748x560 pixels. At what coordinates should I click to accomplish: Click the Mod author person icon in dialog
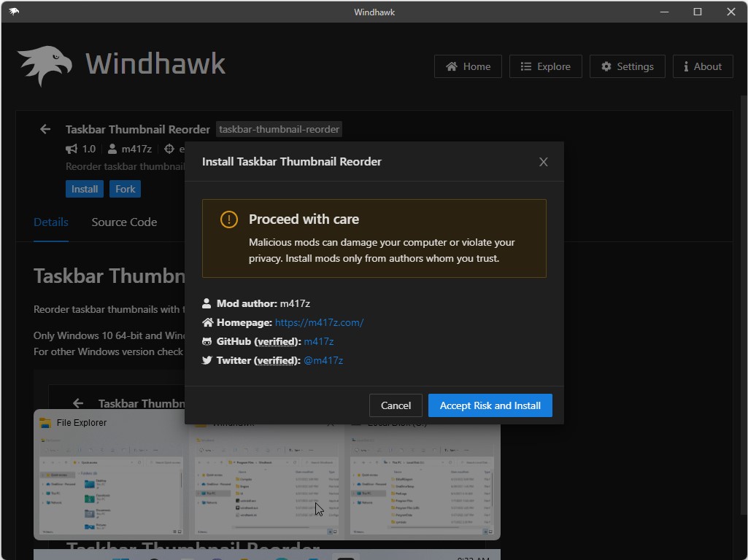[207, 303]
